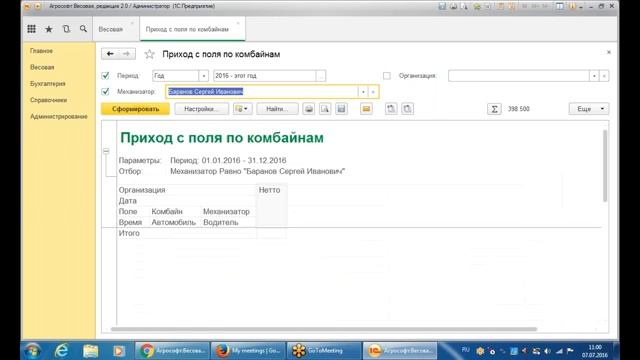The height and width of the screenshot is (360, 640).
Task: Click preview icon in title bar
Action: 464,6
